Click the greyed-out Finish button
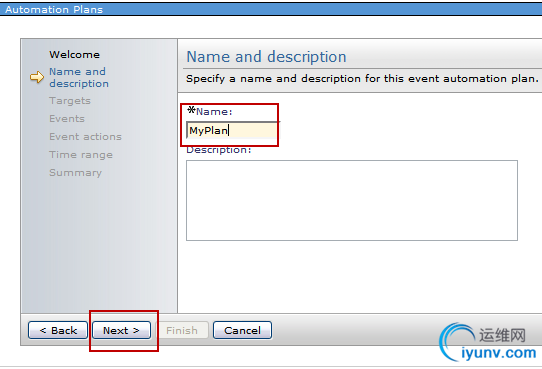The image size is (542, 369). click(x=182, y=330)
